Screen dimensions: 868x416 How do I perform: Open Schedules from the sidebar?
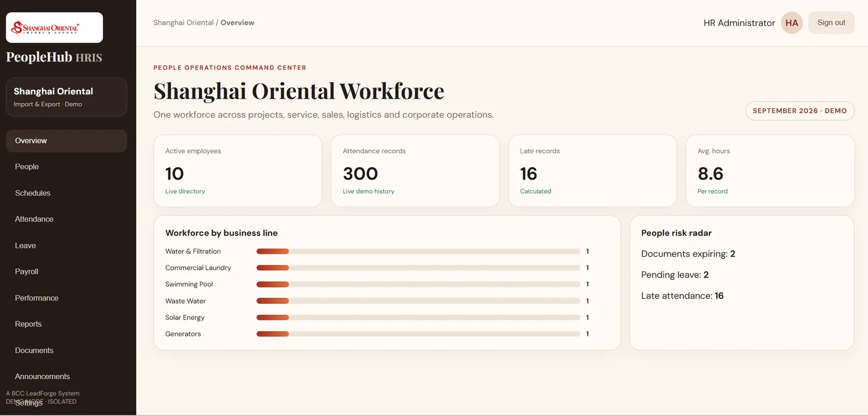point(66,193)
